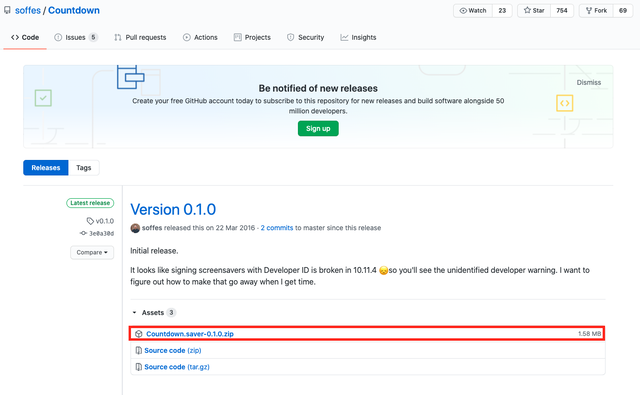Select the Releases tab button
Screen dimensions: 640x395
(x=46, y=168)
